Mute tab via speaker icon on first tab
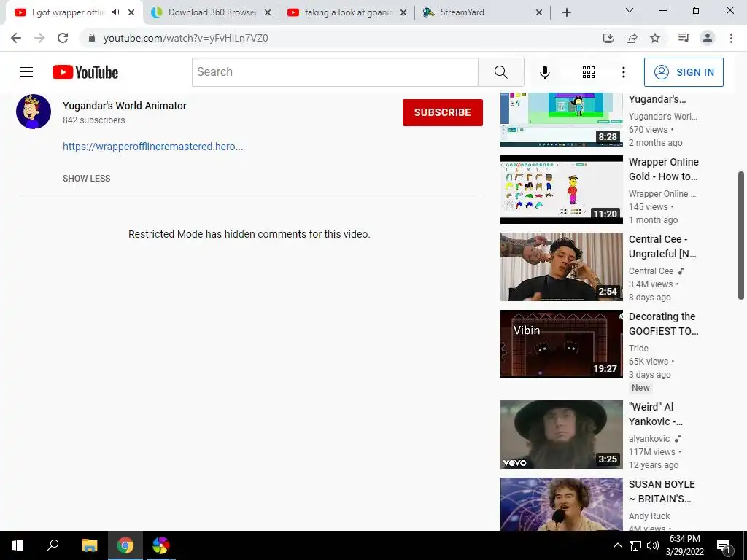 pyautogui.click(x=116, y=12)
